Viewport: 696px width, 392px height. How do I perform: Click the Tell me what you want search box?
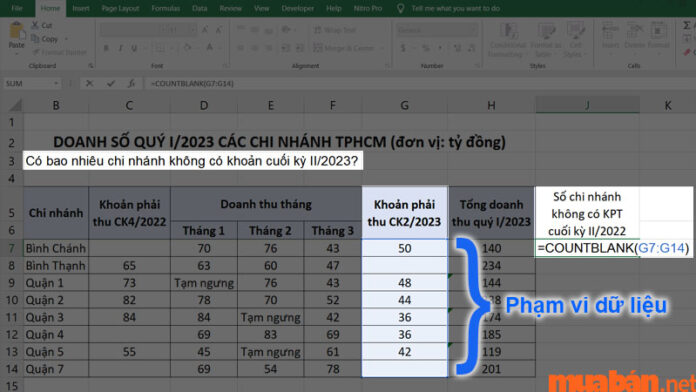coord(455,8)
